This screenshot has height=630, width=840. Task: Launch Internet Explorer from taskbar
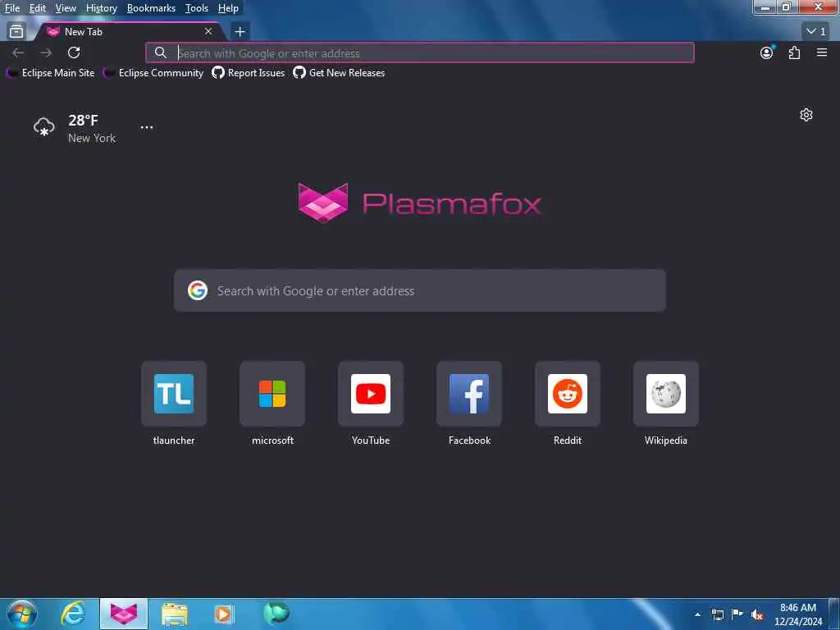[73, 614]
